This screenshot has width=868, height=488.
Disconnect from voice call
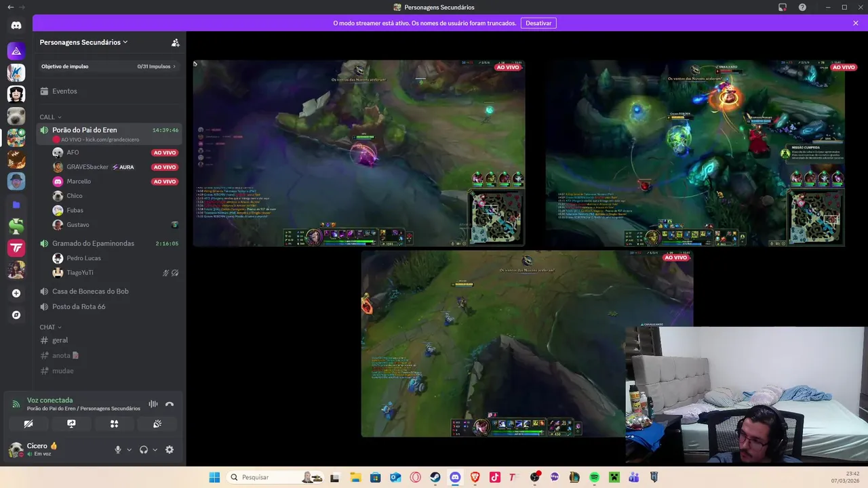tap(170, 404)
